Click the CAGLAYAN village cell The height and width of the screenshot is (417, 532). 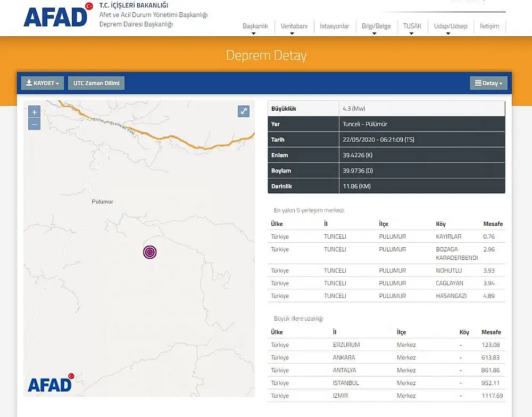point(450,283)
